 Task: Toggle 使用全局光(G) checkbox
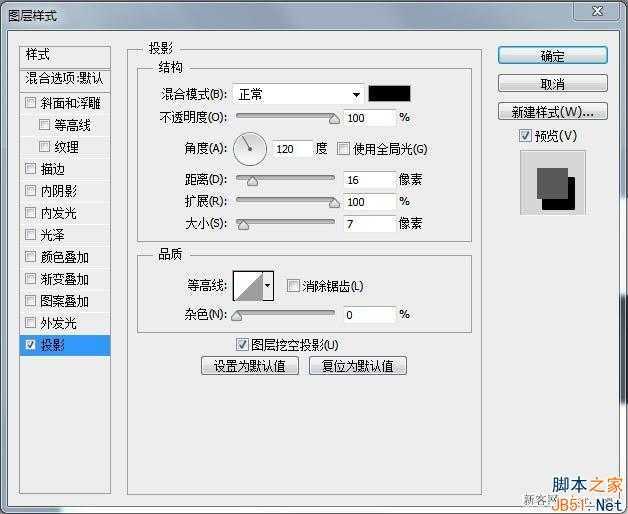pyautogui.click(x=343, y=149)
